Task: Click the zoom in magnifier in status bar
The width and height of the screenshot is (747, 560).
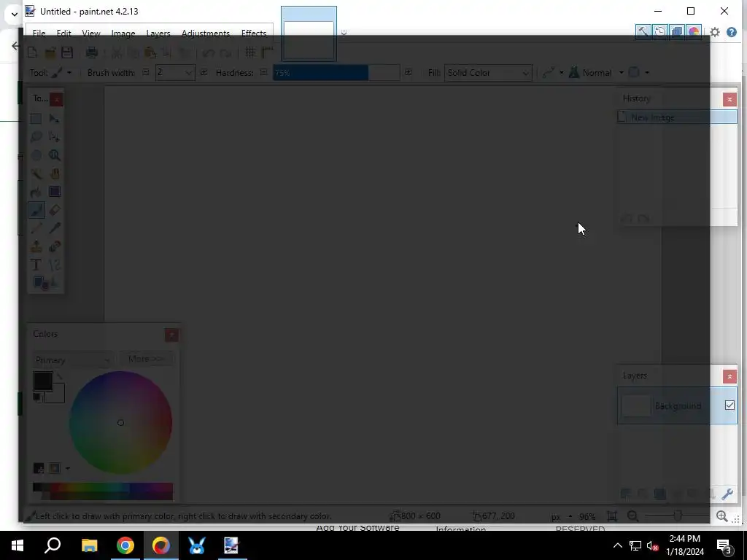Action: point(721,516)
